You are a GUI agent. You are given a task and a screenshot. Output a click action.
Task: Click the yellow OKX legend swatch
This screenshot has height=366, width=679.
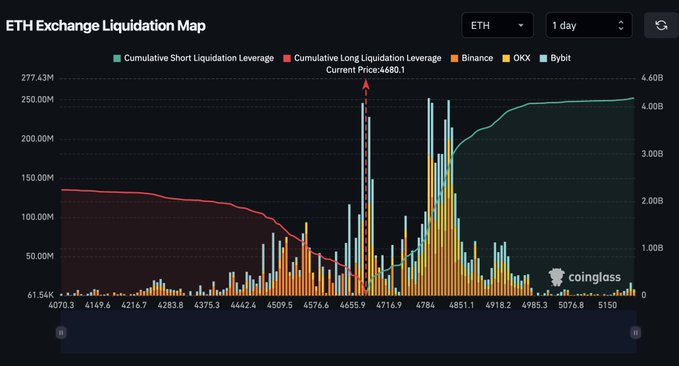tap(506, 58)
